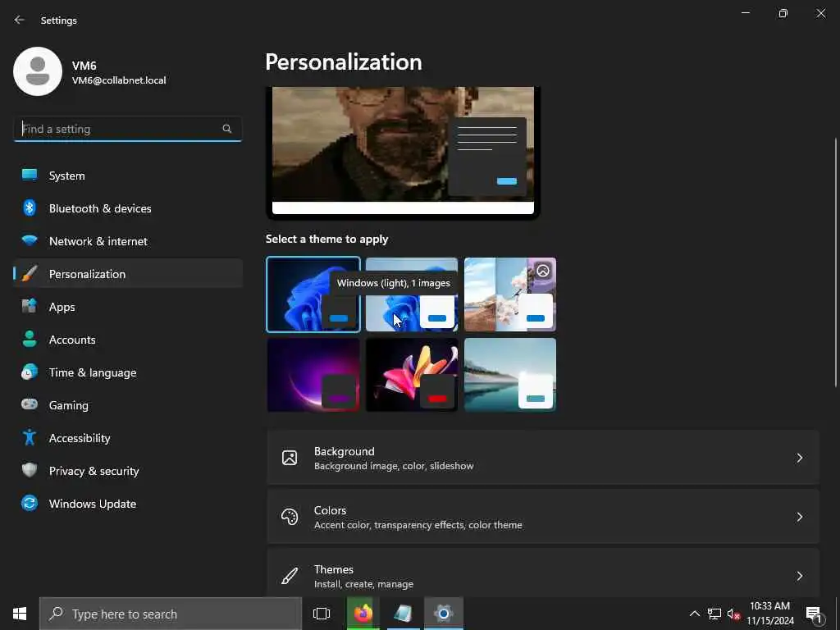
Task: Focus the Find a setting field
Action: [x=127, y=129]
